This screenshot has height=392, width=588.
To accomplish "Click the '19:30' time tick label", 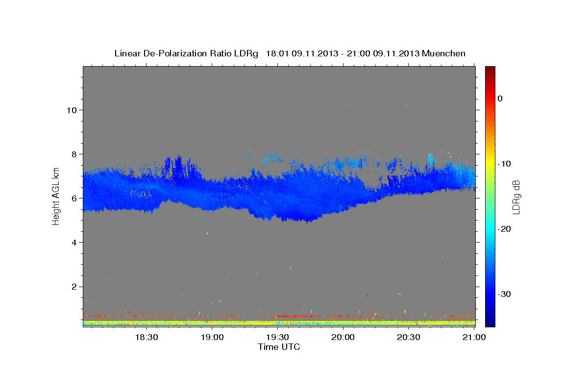I will 277,337.
